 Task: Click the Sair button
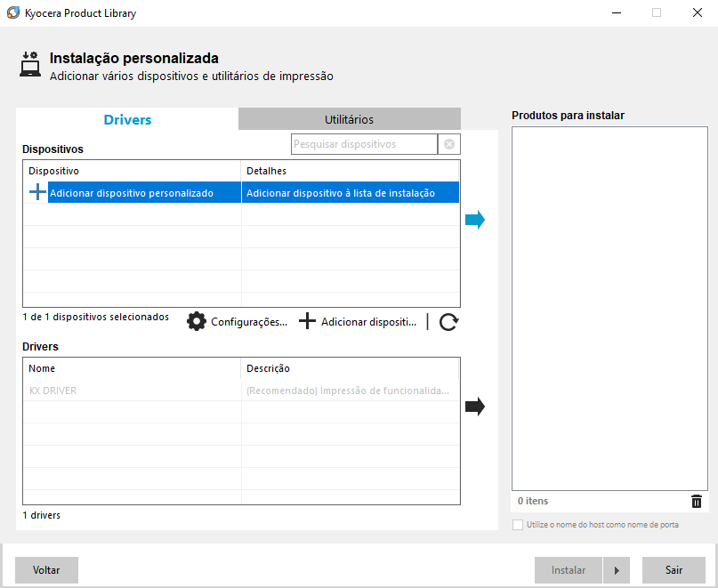(x=674, y=570)
